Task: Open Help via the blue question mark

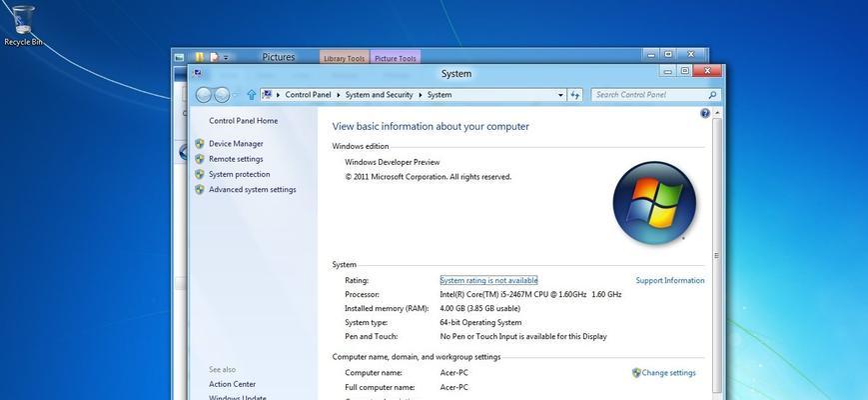Action: pyautogui.click(x=705, y=113)
